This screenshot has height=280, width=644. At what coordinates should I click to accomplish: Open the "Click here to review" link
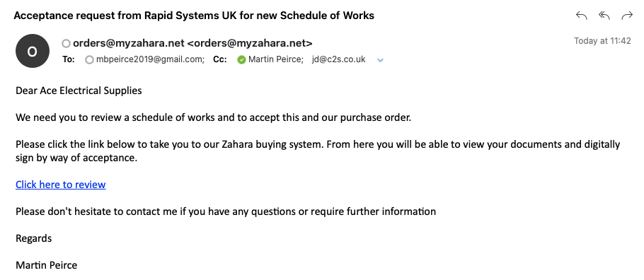tap(61, 185)
